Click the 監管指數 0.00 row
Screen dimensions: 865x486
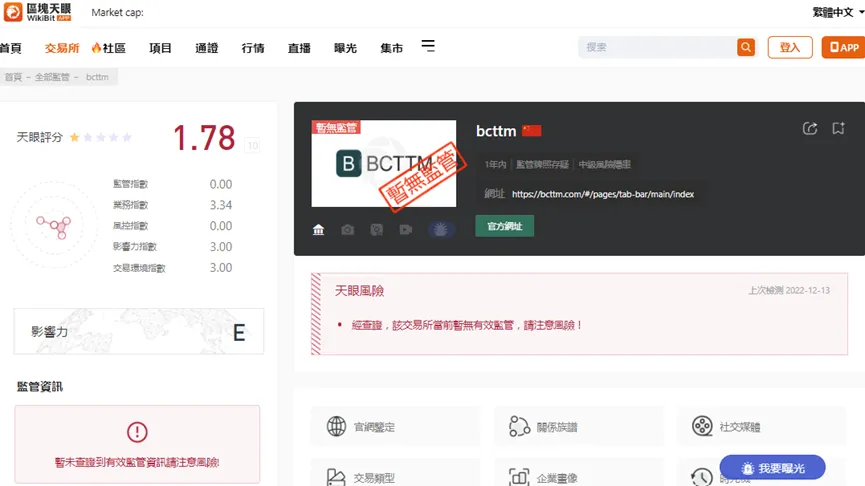click(172, 184)
